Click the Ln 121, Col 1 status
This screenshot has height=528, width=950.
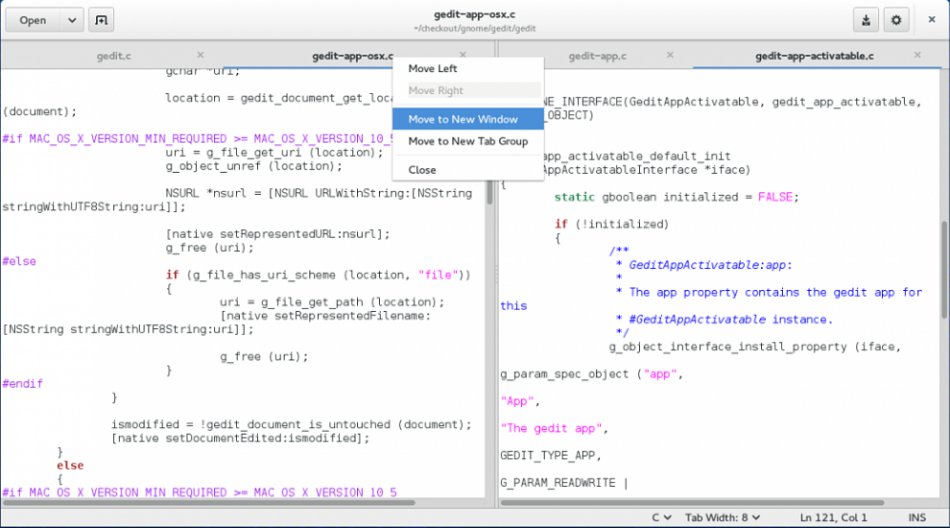tap(833, 518)
